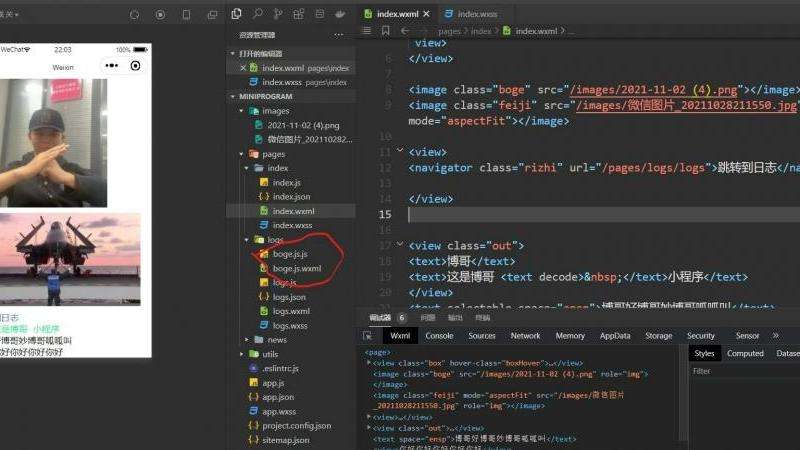Click the element inspector icon in devtools
The width and height of the screenshot is (800, 450).
coord(368,336)
